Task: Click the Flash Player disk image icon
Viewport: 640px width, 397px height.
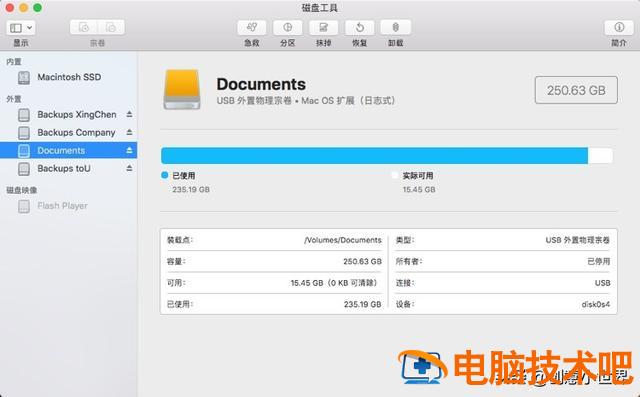Action: 24,206
